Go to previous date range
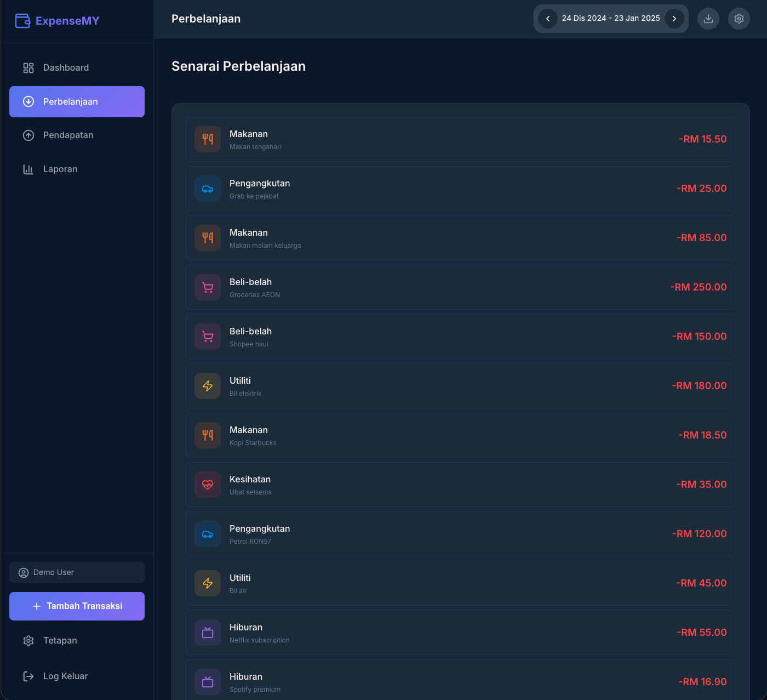This screenshot has height=700, width=767. tap(547, 19)
